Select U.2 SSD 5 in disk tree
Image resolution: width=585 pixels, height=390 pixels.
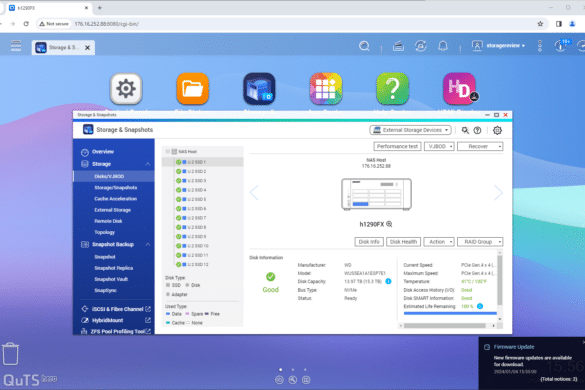197,199
